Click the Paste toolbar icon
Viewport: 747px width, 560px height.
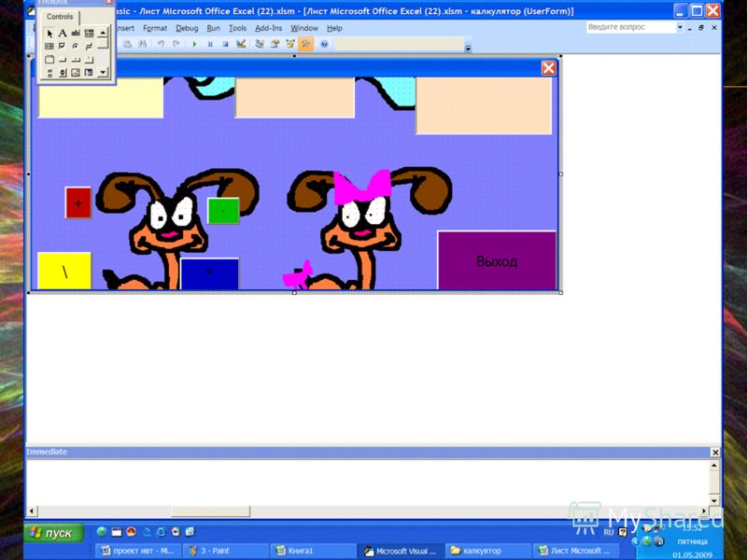pyautogui.click(x=127, y=44)
